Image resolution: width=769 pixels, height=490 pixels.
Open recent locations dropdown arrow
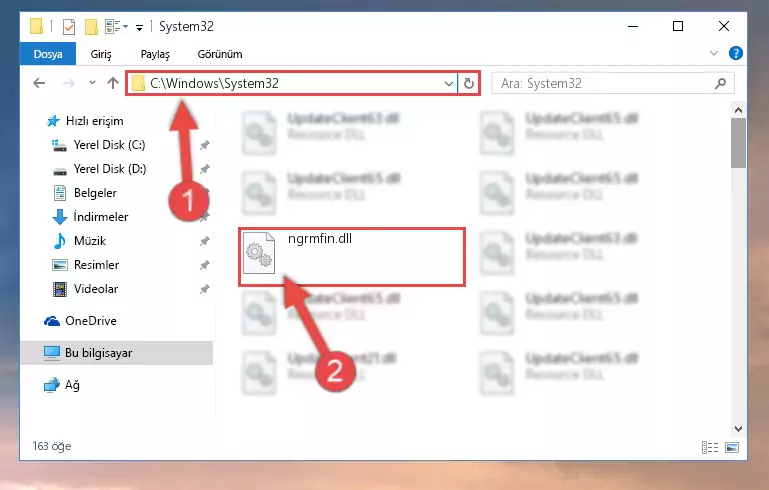click(x=92, y=83)
